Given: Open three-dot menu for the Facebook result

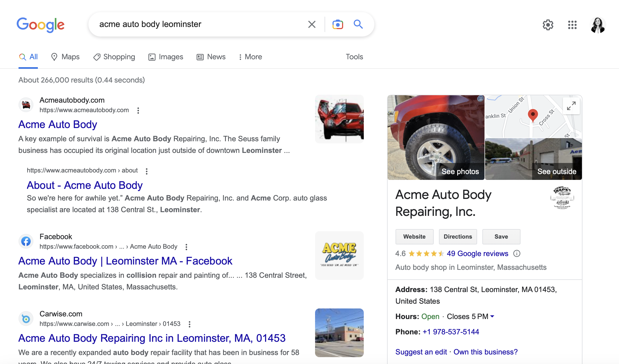Looking at the screenshot, I should pyautogui.click(x=186, y=247).
